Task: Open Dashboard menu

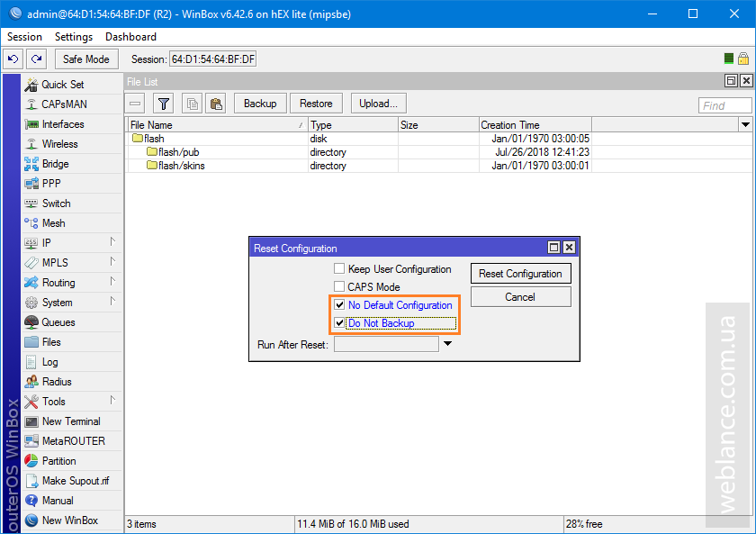Action: [130, 37]
